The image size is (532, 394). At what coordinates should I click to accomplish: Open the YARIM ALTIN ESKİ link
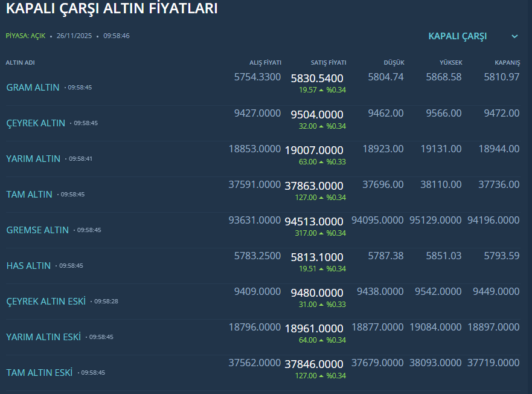[x=43, y=337]
